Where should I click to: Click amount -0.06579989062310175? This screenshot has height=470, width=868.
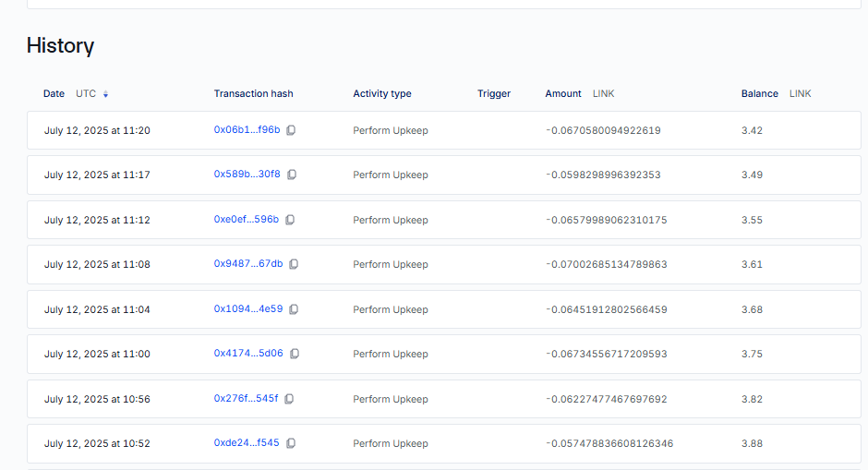click(x=606, y=221)
